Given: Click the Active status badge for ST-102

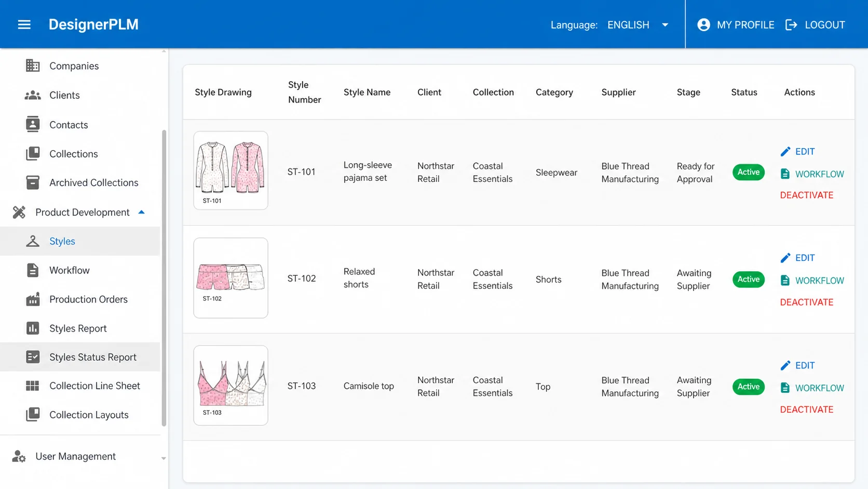Looking at the screenshot, I should (x=748, y=279).
